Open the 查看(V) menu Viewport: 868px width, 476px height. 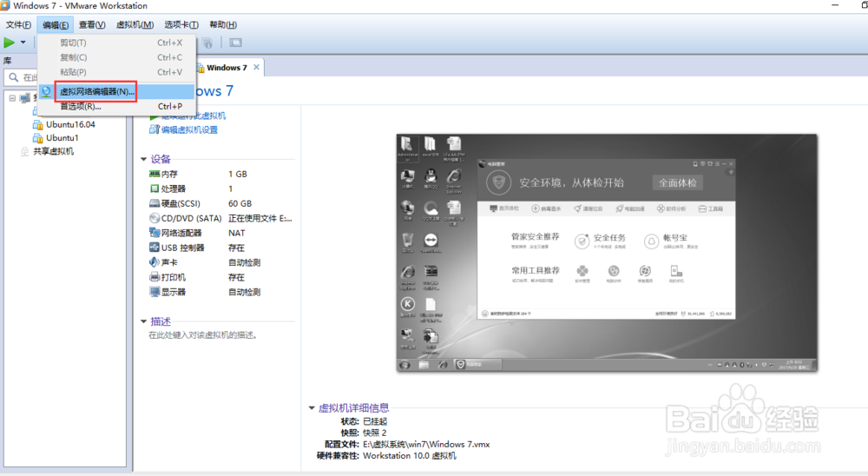92,24
